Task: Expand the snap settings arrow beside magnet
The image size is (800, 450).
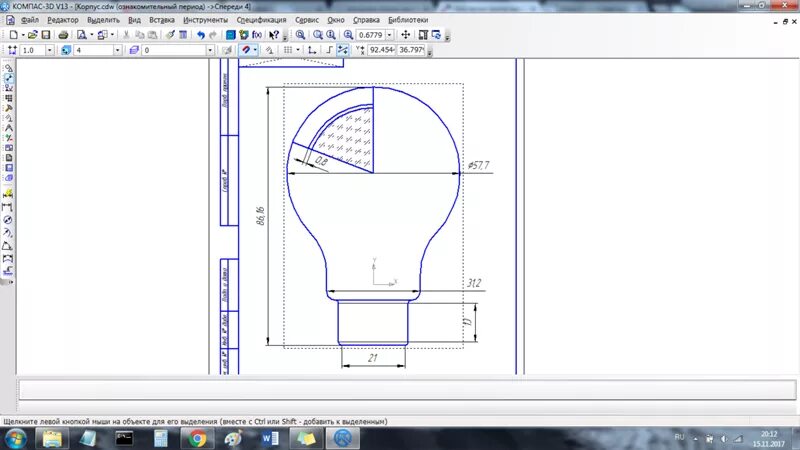Action: pyautogui.click(x=255, y=50)
